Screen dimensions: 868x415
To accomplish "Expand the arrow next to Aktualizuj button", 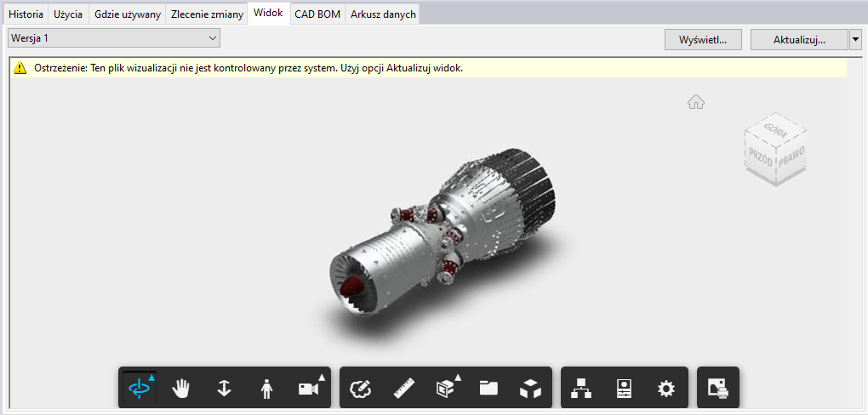I will point(855,40).
